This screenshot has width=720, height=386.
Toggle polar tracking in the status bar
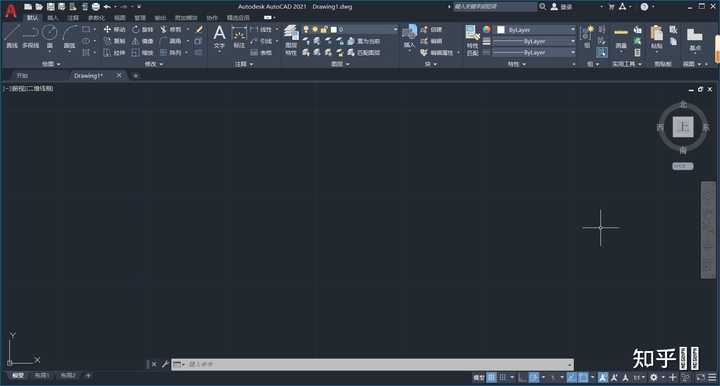tap(534, 377)
